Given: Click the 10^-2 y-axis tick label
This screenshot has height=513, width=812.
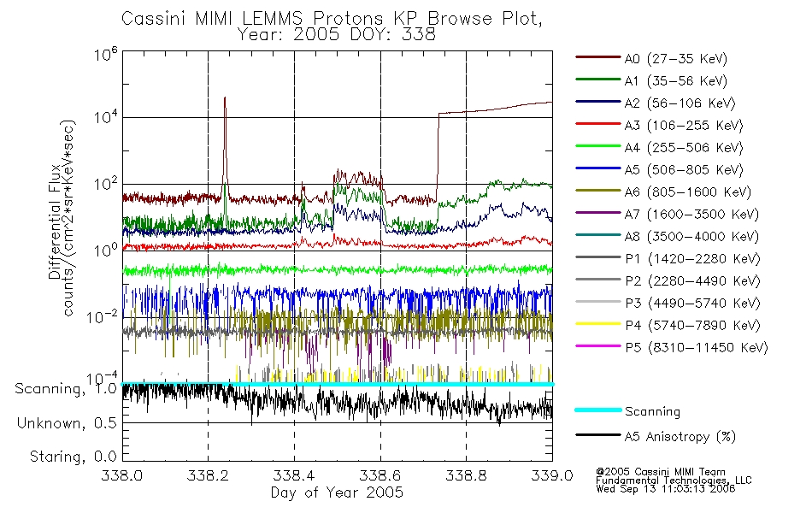Looking at the screenshot, I should pyautogui.click(x=102, y=316).
